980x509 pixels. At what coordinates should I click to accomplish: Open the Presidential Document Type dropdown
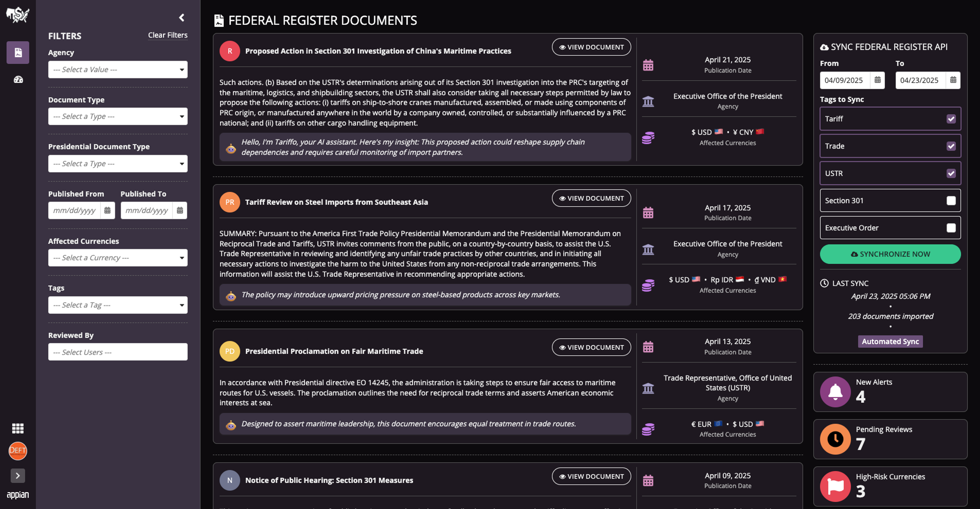[x=118, y=163]
